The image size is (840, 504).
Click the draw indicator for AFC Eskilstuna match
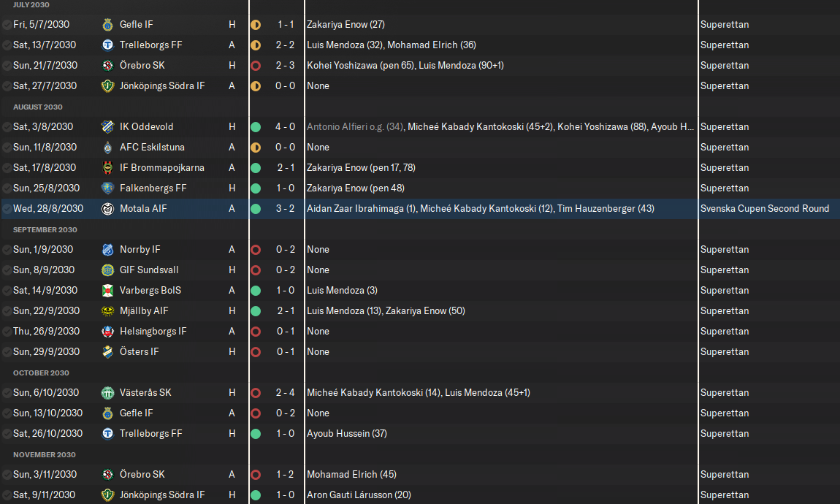click(x=256, y=147)
